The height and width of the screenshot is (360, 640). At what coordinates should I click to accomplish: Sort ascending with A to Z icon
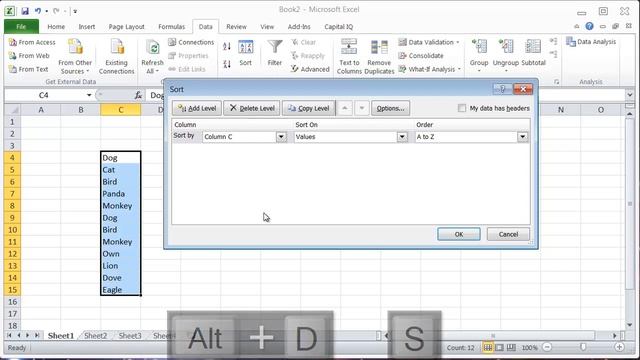(227, 47)
